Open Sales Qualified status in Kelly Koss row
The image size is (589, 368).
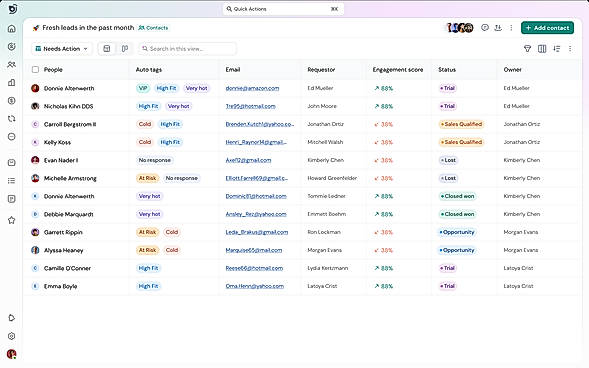(461, 142)
